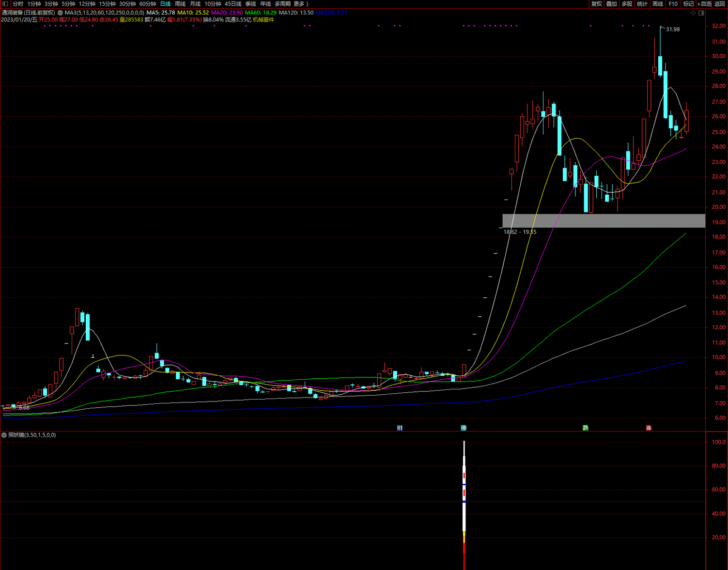Click the diamond icon above the price axis
This screenshot has width=728, height=570.
tap(693, 13)
